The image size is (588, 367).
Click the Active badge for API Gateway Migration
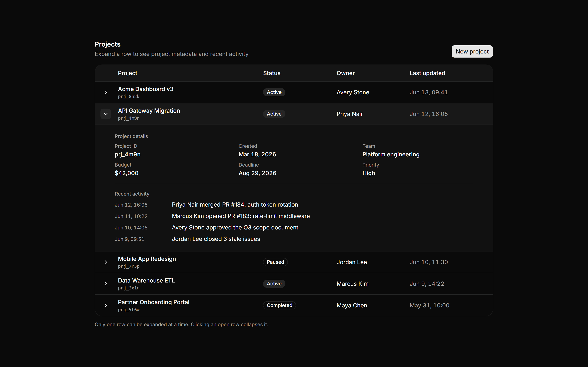[274, 114]
